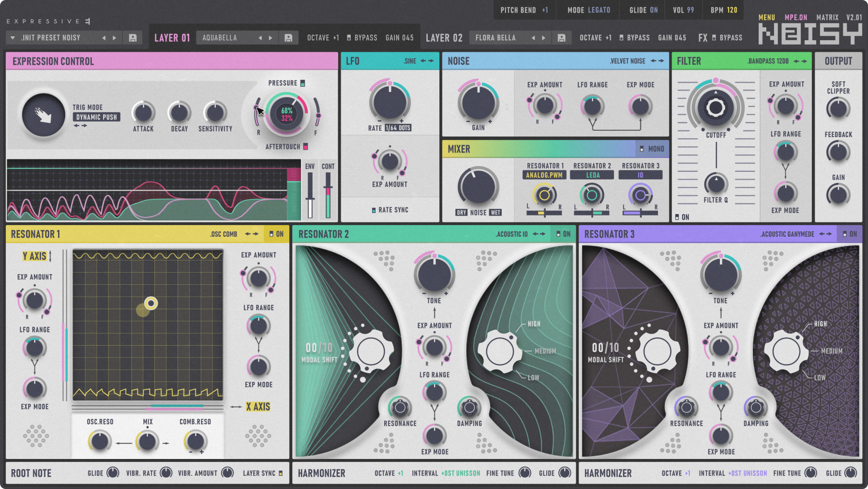Enable Rate Sync in the LFO panel
The image size is (868, 489).
374,210
